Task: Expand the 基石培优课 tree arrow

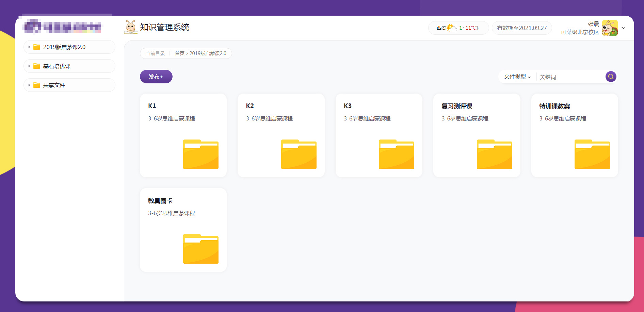Action: coord(29,66)
